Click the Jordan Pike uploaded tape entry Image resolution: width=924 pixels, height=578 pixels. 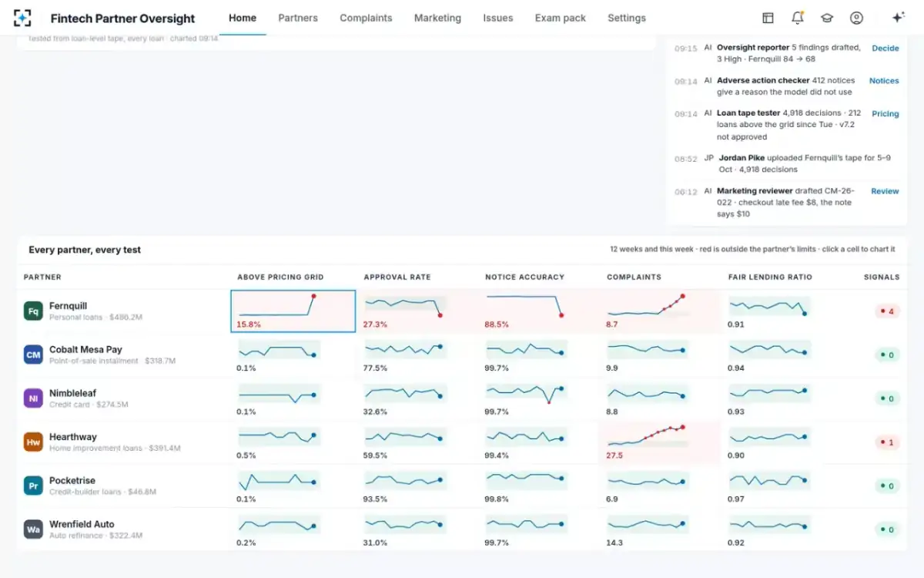click(x=786, y=163)
